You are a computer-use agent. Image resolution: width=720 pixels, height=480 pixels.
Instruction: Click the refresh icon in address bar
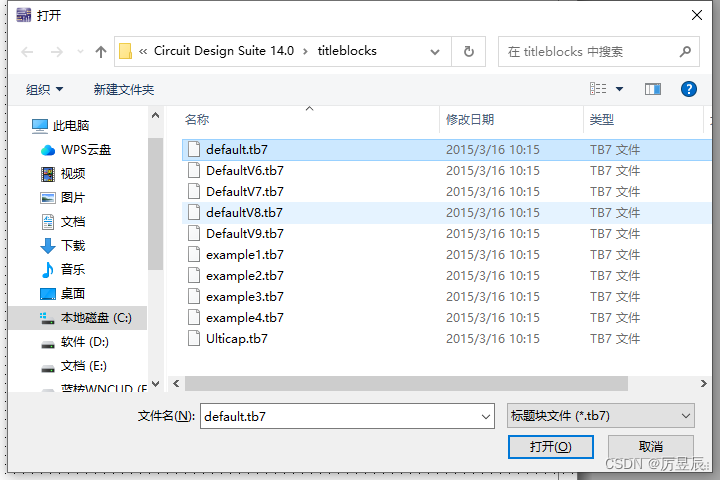(468, 51)
